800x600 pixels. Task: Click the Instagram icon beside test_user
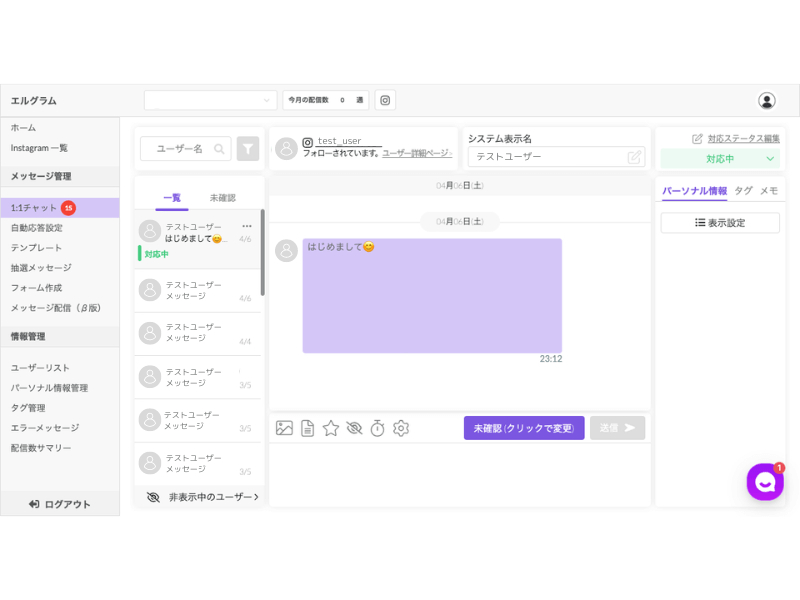pos(308,142)
